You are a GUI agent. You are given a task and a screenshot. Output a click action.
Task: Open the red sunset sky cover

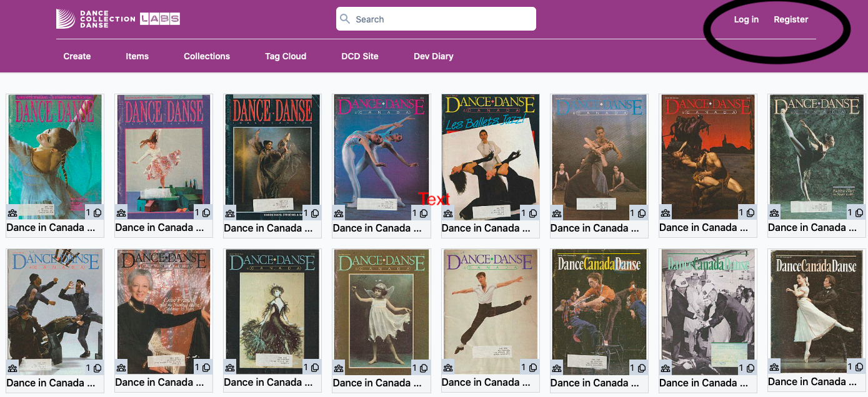[707, 157]
